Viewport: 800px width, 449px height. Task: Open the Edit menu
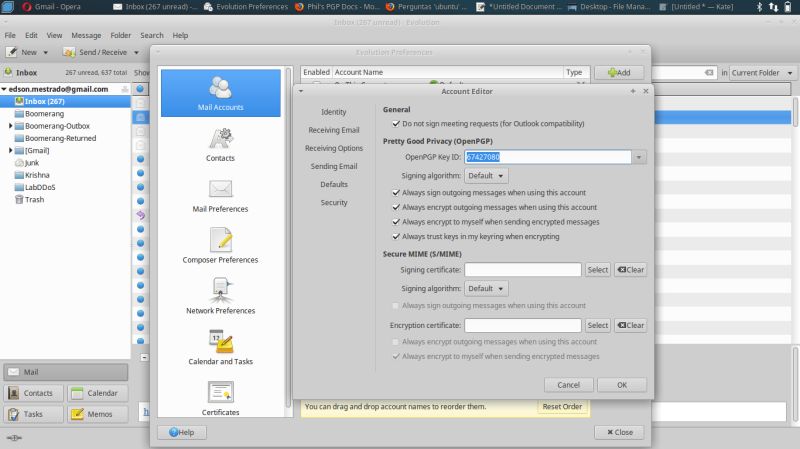[x=31, y=35]
